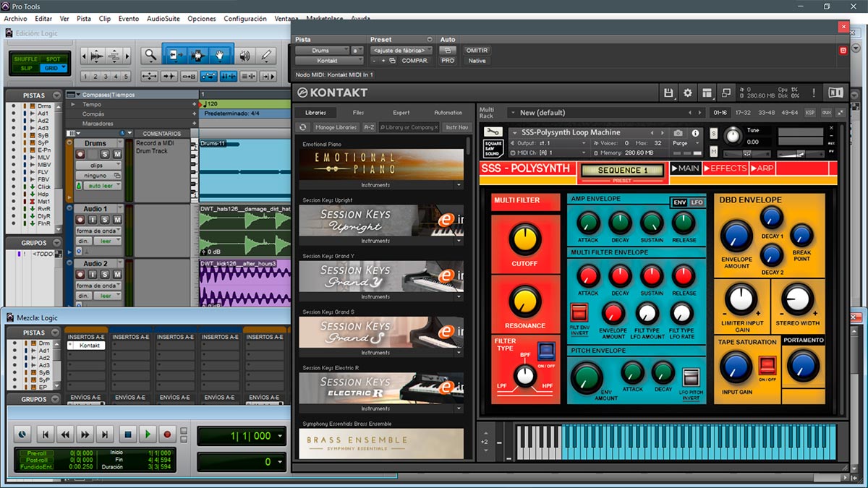Click Kontakt minimize rack view icon
868x488 pixels.
click(x=726, y=93)
